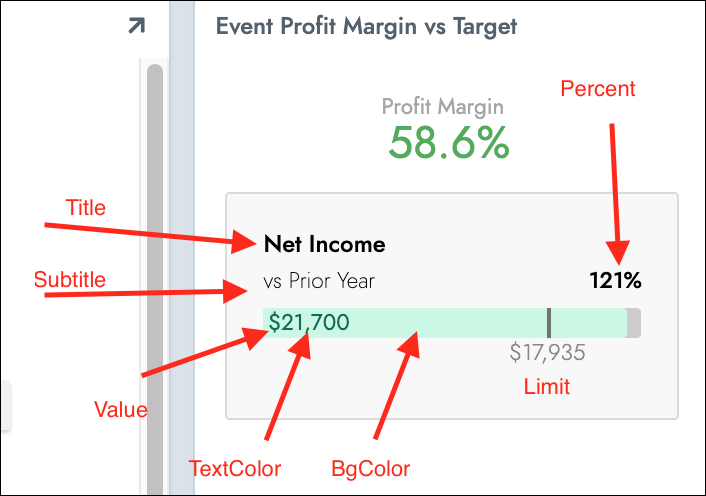Click the red Percent annotation label
This screenshot has width=706, height=496.
click(x=598, y=88)
